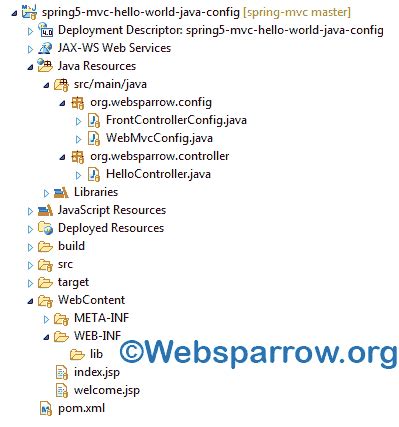This screenshot has width=399, height=427.
Task: Select the "META-INF" label
Action: [x=101, y=318]
